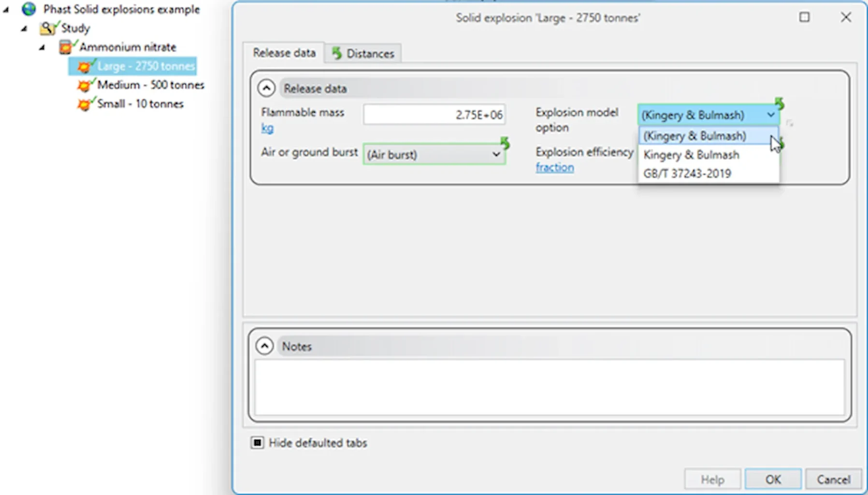Select the Study tree label
The width and height of the screenshot is (868, 495).
click(75, 28)
